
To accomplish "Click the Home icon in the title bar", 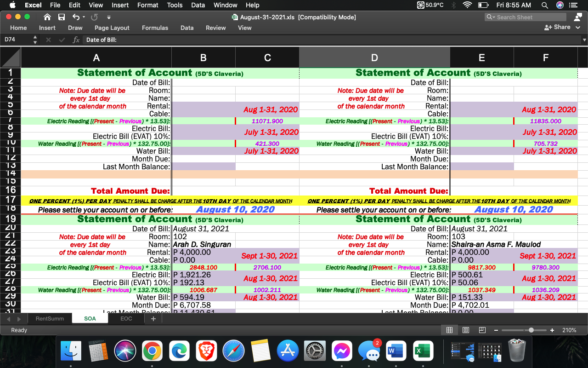I will tap(47, 17).
